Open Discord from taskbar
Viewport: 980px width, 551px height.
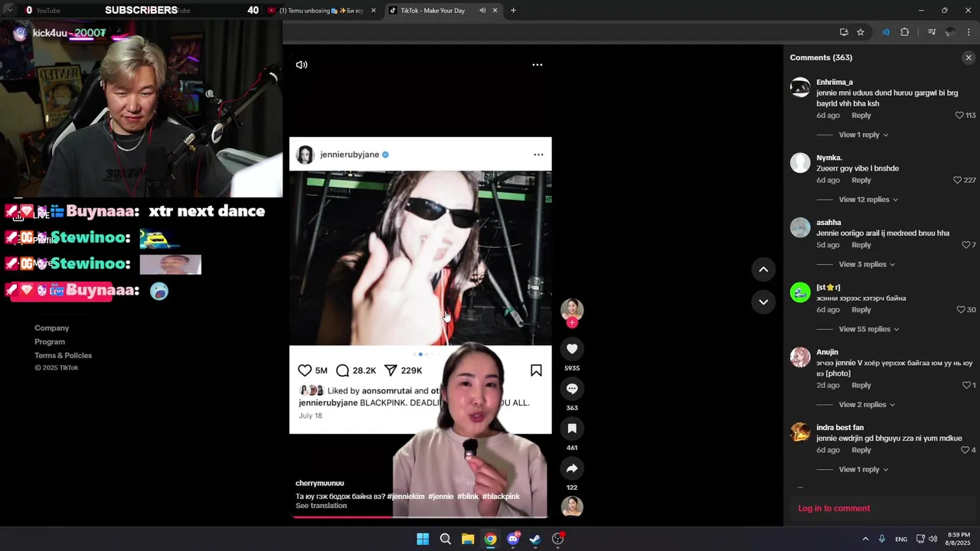pos(513,539)
